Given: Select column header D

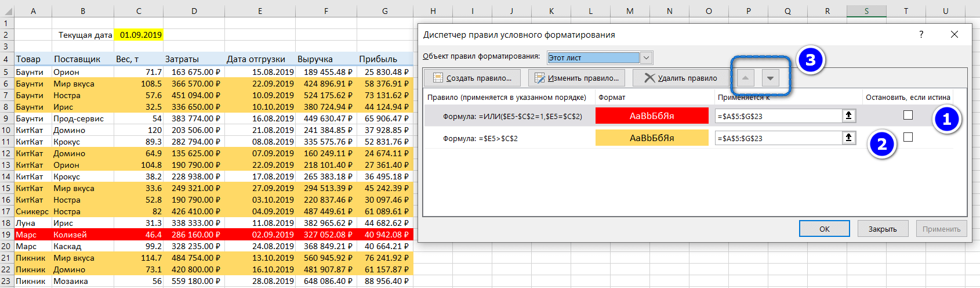Looking at the screenshot, I should (x=194, y=11).
